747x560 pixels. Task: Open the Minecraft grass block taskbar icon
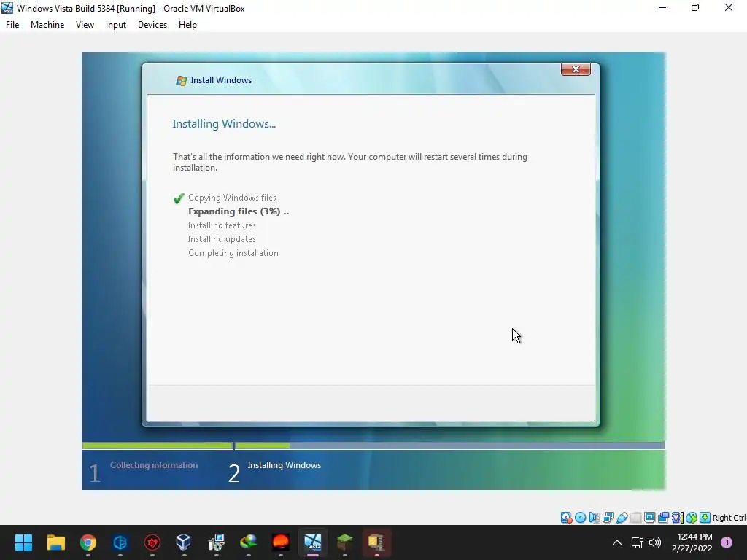[345, 542]
